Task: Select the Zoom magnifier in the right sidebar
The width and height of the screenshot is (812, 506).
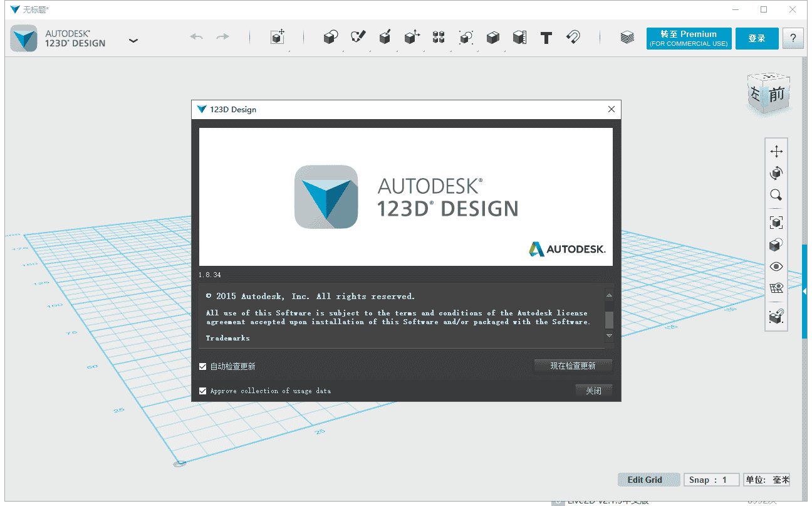Action: tap(776, 195)
